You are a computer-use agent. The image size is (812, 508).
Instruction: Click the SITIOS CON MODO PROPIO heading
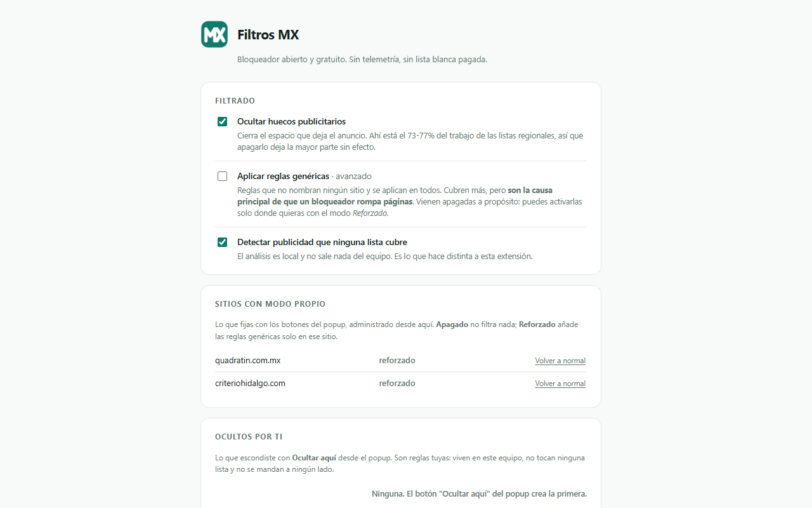click(x=270, y=304)
